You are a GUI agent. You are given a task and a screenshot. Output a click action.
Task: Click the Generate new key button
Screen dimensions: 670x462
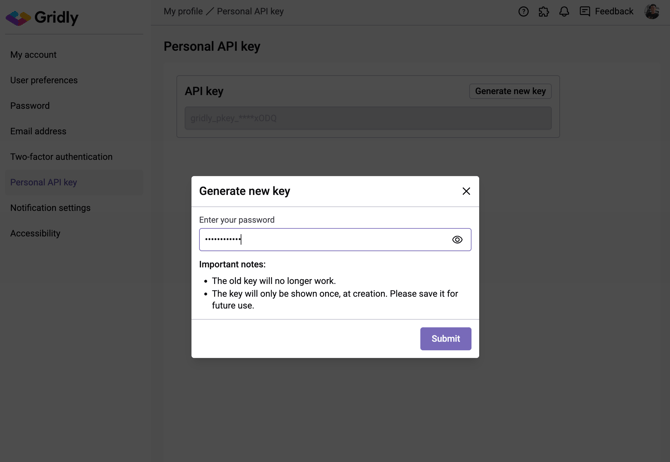[x=510, y=91]
